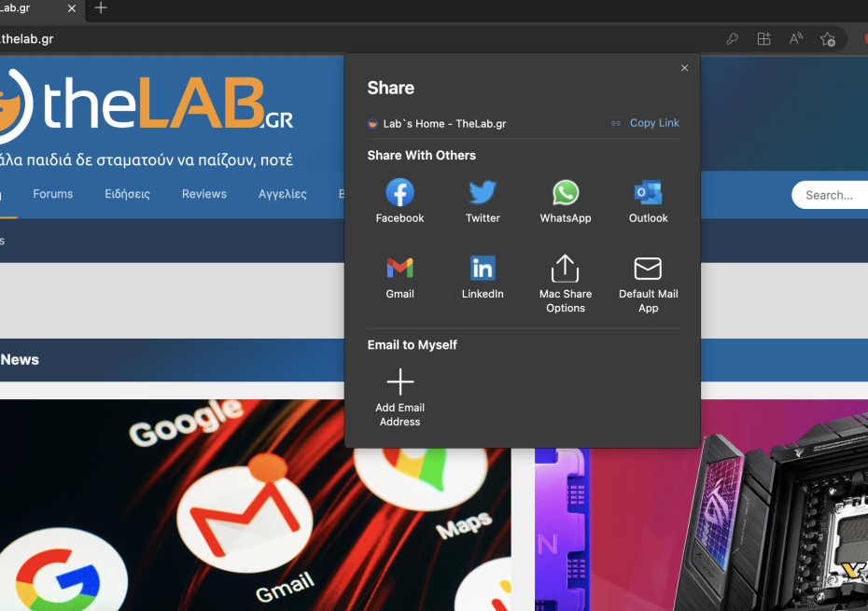Click the News section heading
This screenshot has height=611, width=868.
point(20,360)
